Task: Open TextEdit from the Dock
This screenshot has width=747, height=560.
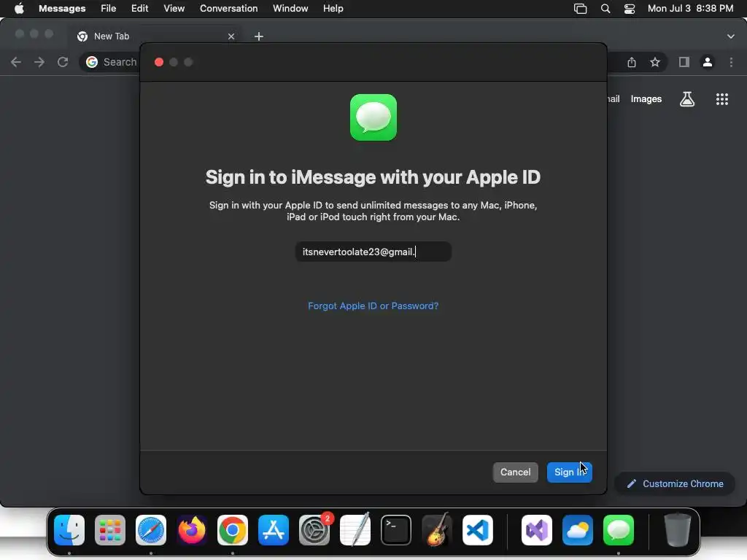Action: point(355,530)
